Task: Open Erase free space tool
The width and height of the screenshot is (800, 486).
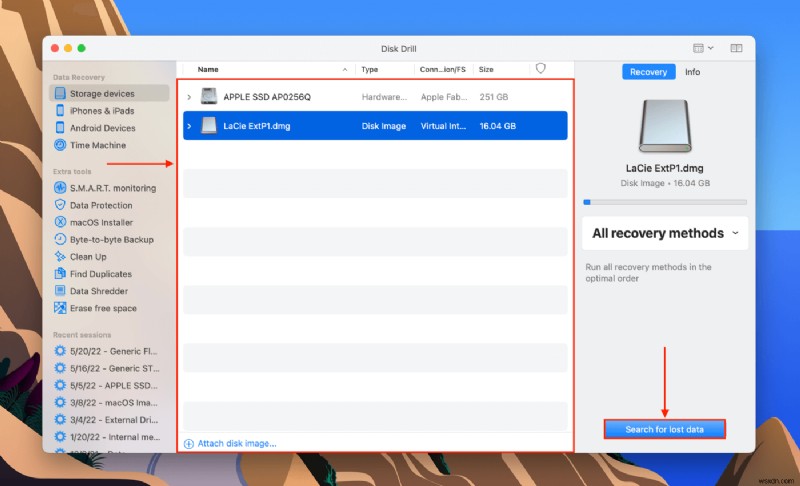Action: click(x=103, y=309)
